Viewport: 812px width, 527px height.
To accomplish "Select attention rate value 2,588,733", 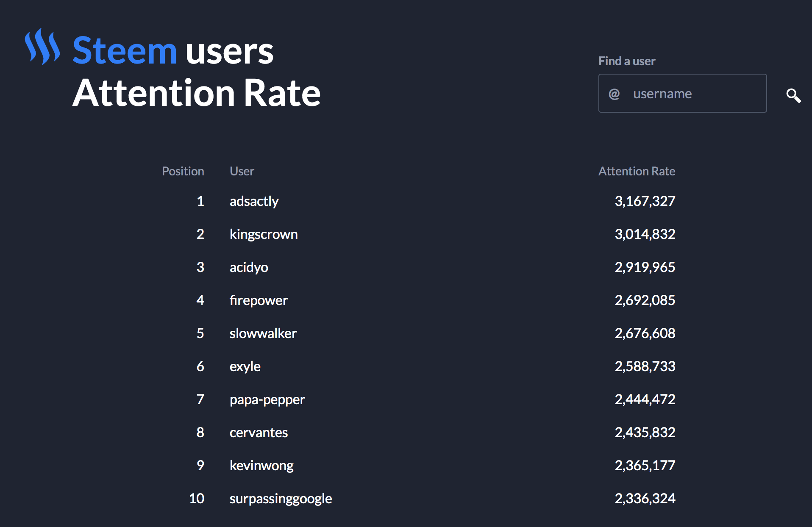I will click(645, 366).
